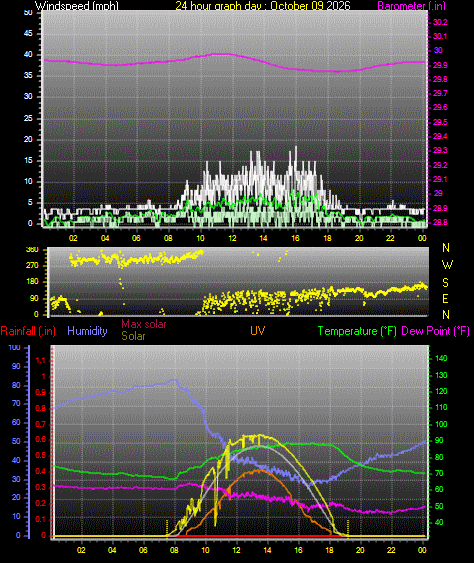The width and height of the screenshot is (474, 563).
Task: Select the Humidity legend label
Action: point(87,331)
